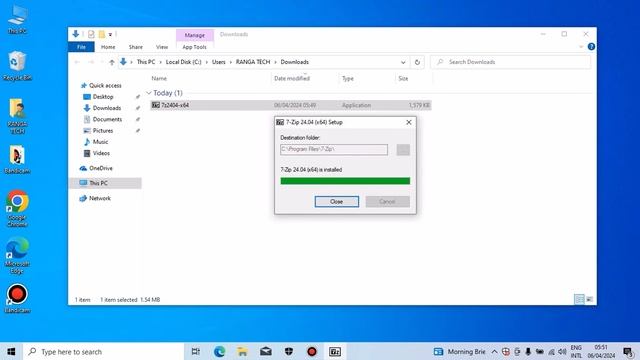Click Local Disk (C:) breadcrumb
Viewport: 640px width, 360px height.
pos(184,62)
